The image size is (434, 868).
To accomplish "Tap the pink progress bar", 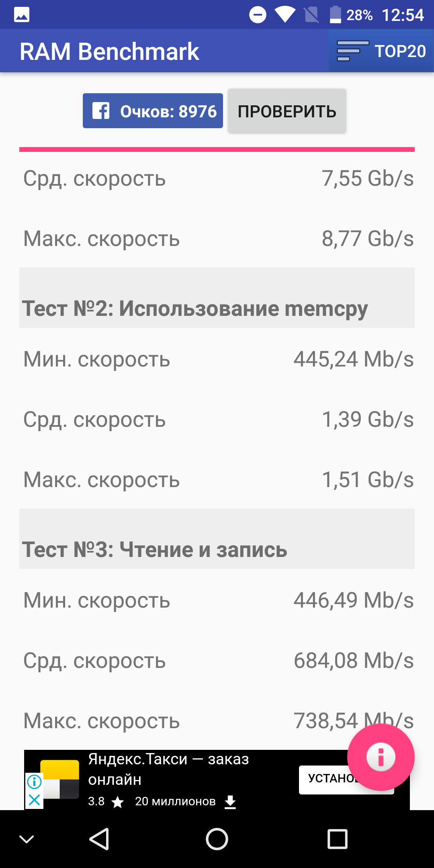I will (x=217, y=149).
